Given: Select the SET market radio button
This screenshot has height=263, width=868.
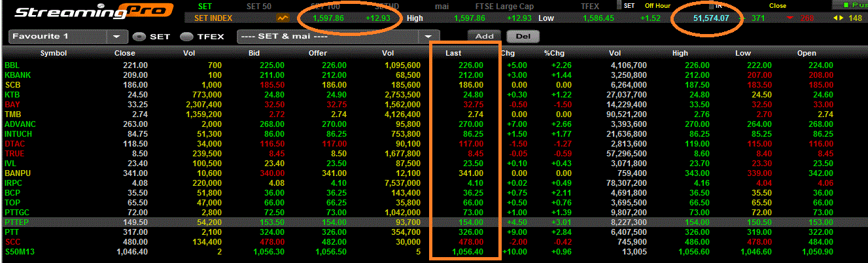Looking at the screenshot, I should pos(138,37).
